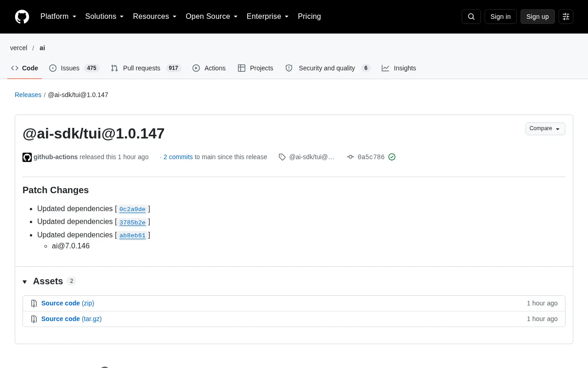Download Source code (tar.gz)
Viewport: 588px width, 368px height.
[x=71, y=319]
